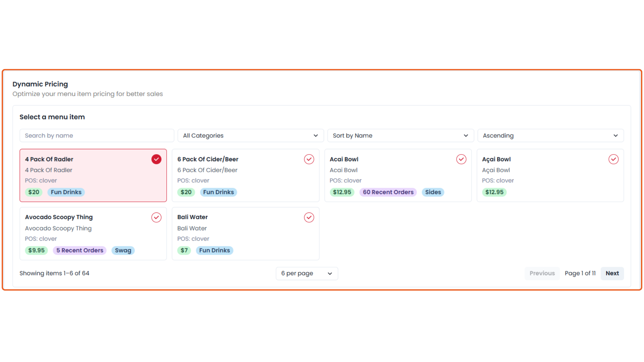This screenshot has width=644, height=362.
Task: Change the 6 per page selector
Action: tap(307, 274)
